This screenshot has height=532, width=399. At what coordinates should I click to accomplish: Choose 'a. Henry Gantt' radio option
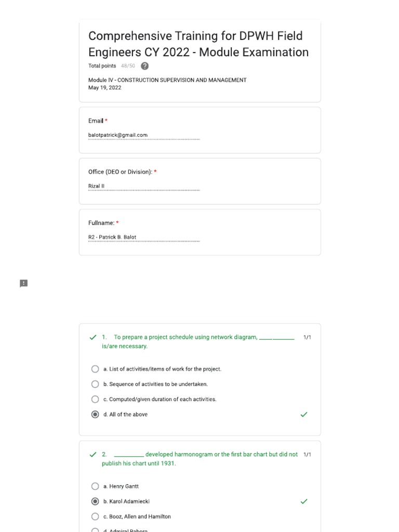[x=95, y=486]
